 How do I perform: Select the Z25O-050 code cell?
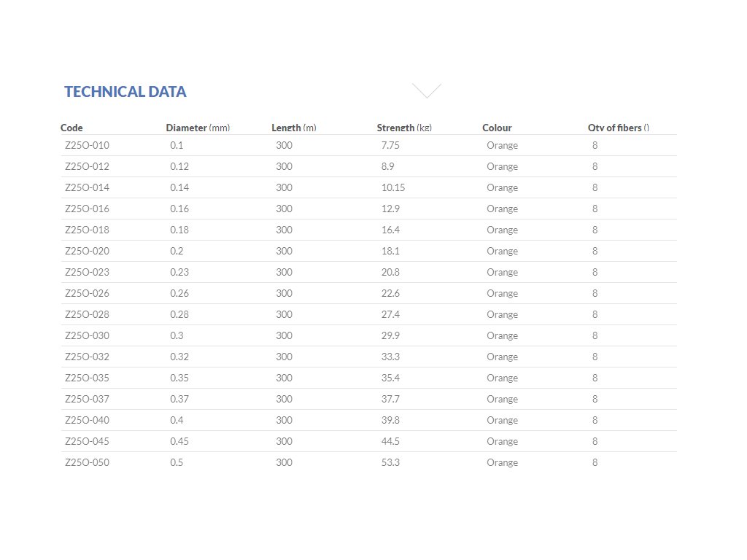pyautogui.click(x=87, y=462)
